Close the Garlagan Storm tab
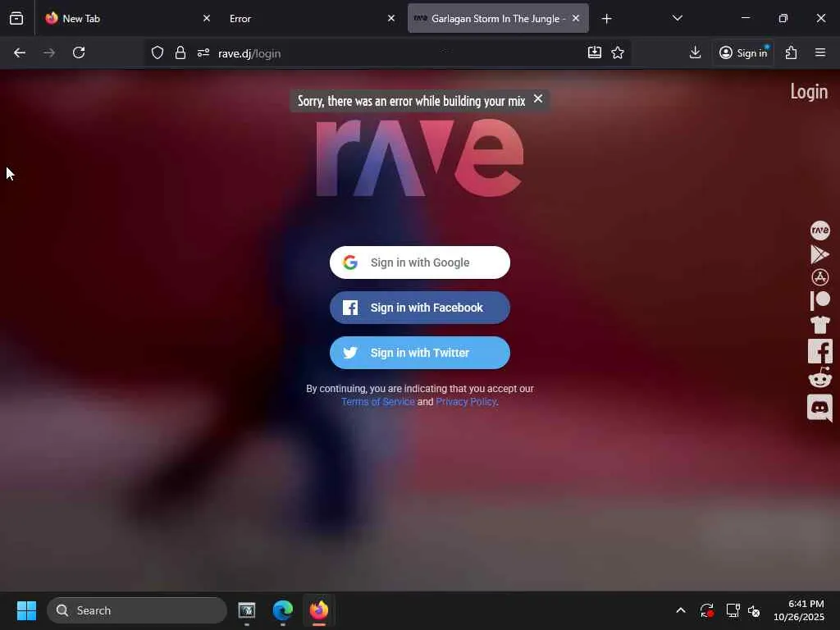Image resolution: width=840 pixels, height=630 pixels. point(576,18)
